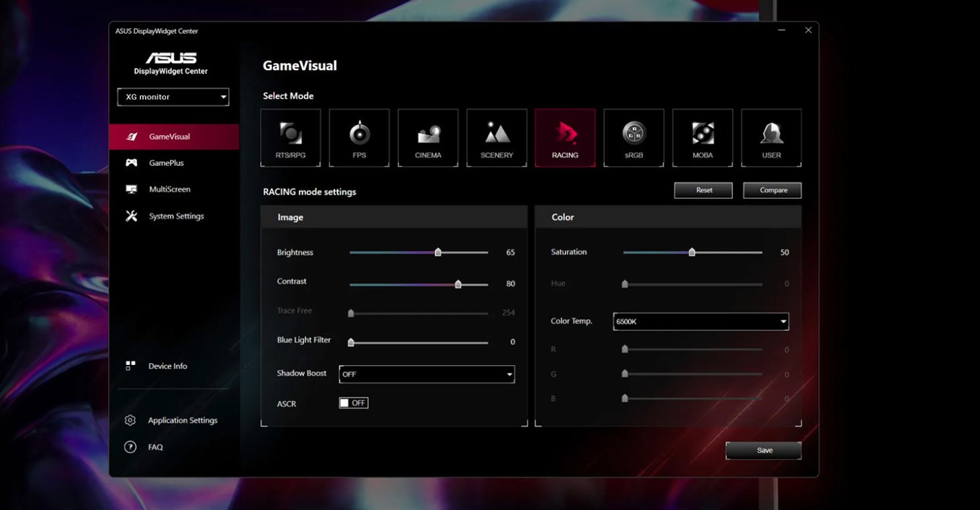Select the FPS mode icon
Image resolution: width=980 pixels, height=510 pixels.
click(x=359, y=138)
